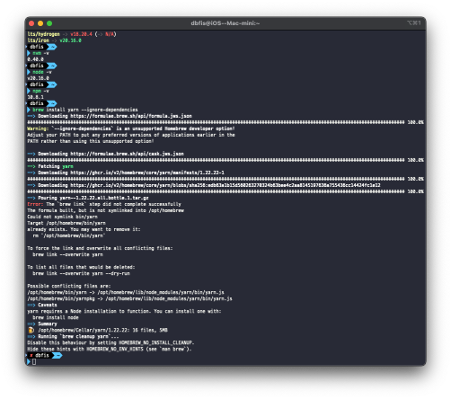Image resolution: width=451 pixels, height=399 pixels.
Task: Click the 100.0% after formula.jws.json progress bar
Action: [416, 122]
